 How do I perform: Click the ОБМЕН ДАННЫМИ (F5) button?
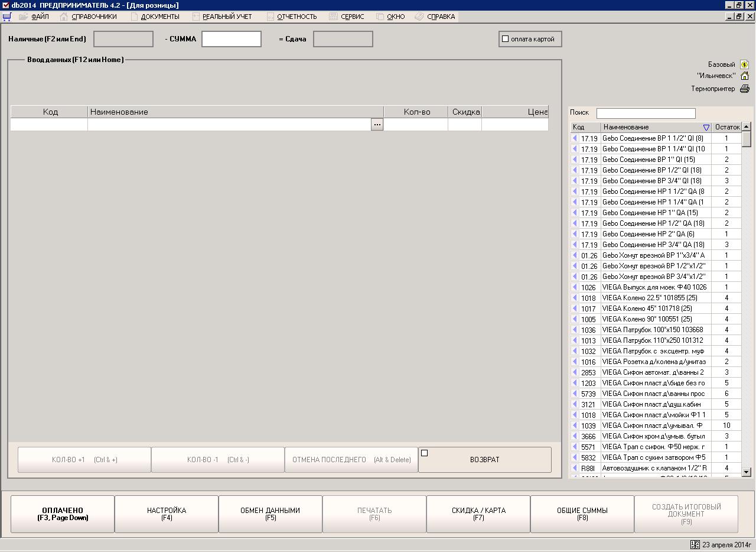tap(271, 514)
